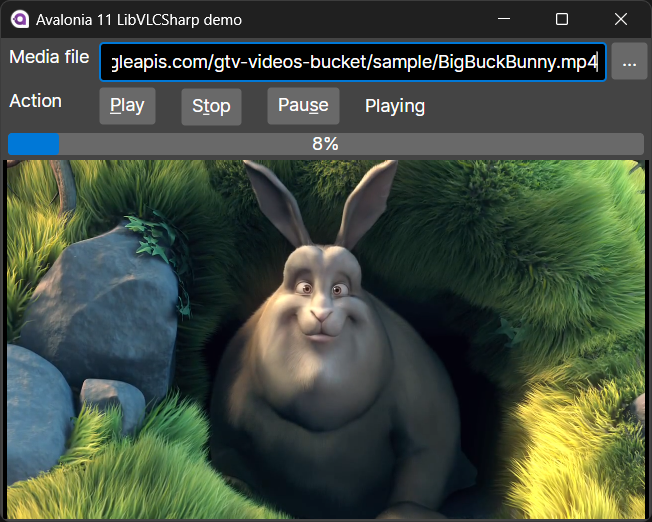Image resolution: width=652 pixels, height=522 pixels.
Task: Click the window title Avalonia 11 LibVLCSharp demo
Action: (138, 20)
